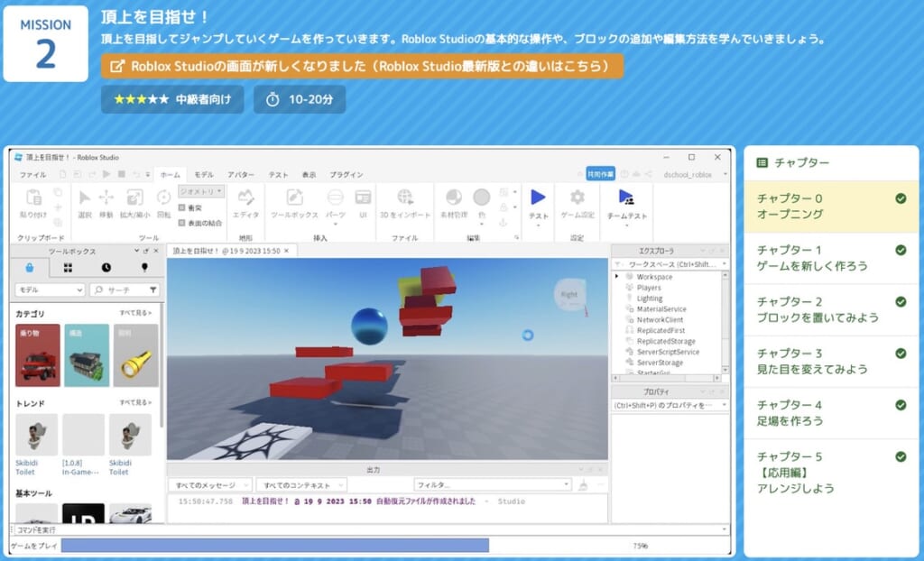Select the 拡大/縮小 (Scale) tool
This screenshot has height=561, width=924.
point(135,202)
